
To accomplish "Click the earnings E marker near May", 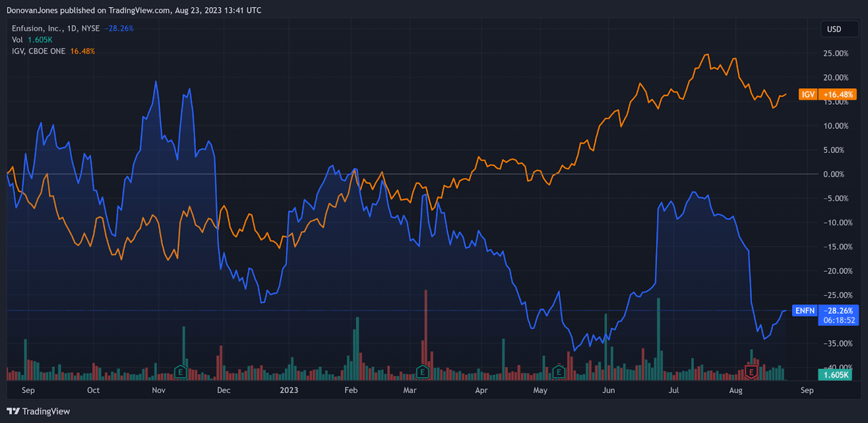I will (x=559, y=371).
